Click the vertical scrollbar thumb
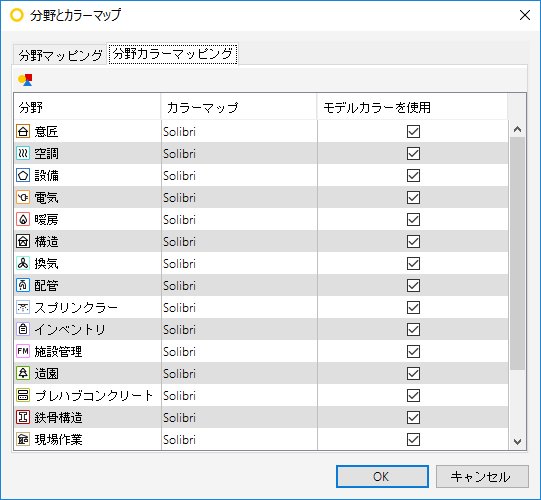 click(517, 254)
